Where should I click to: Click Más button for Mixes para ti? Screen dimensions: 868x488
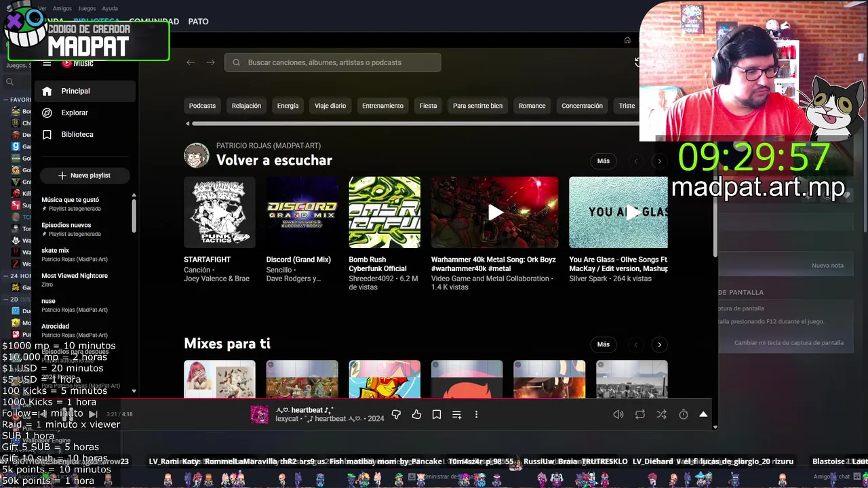coord(604,344)
